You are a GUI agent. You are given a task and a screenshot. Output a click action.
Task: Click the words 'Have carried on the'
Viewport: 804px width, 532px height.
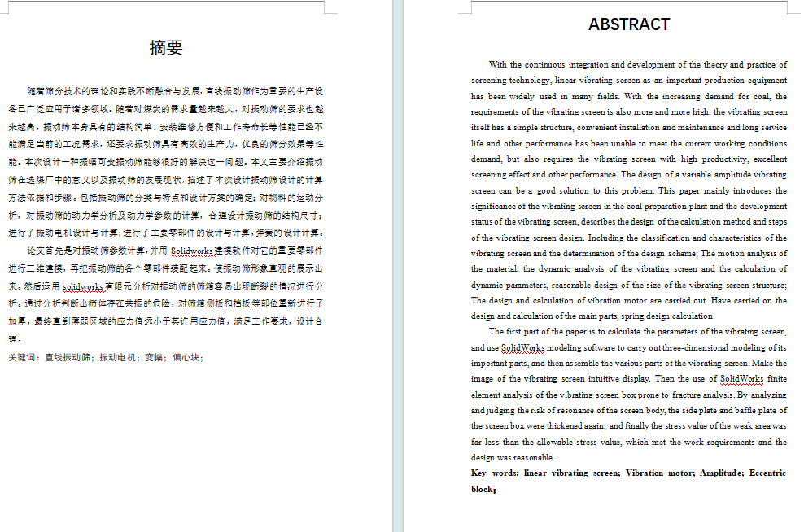[x=749, y=300]
